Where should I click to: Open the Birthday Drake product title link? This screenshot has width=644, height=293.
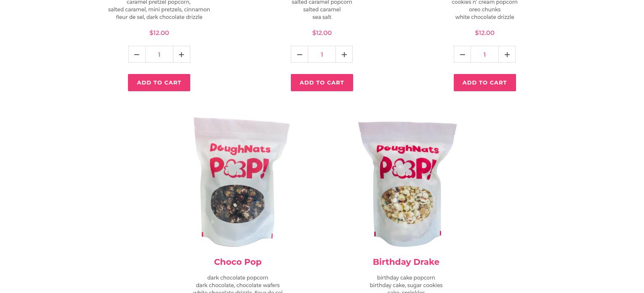click(406, 262)
